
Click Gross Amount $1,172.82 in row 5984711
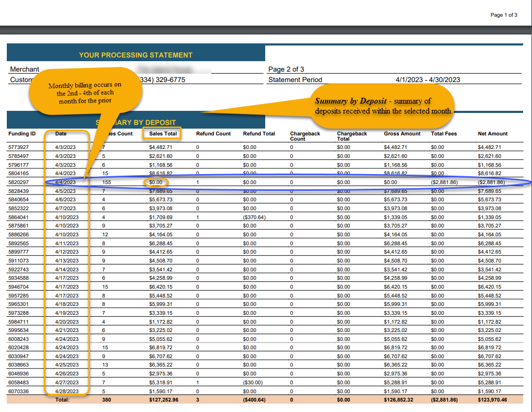pos(395,322)
